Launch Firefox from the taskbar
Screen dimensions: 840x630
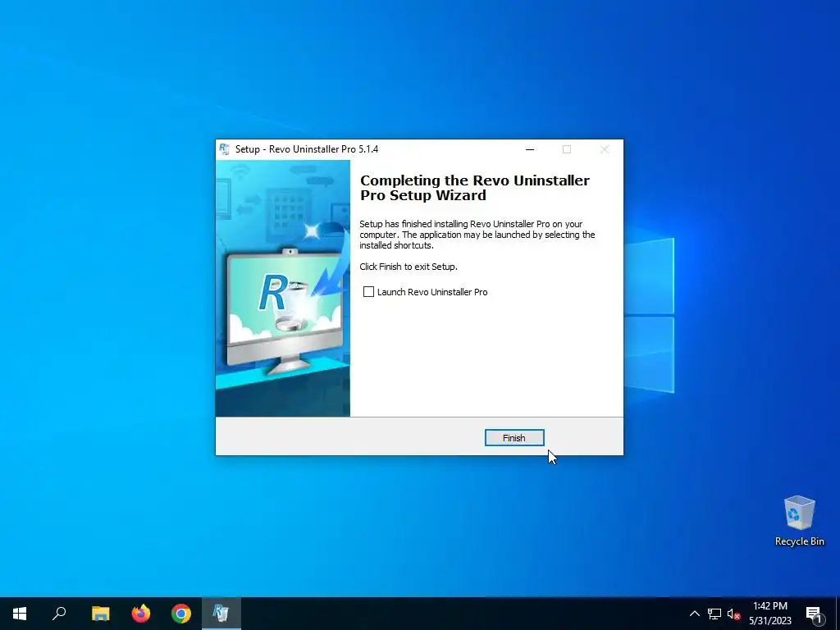coord(141,614)
